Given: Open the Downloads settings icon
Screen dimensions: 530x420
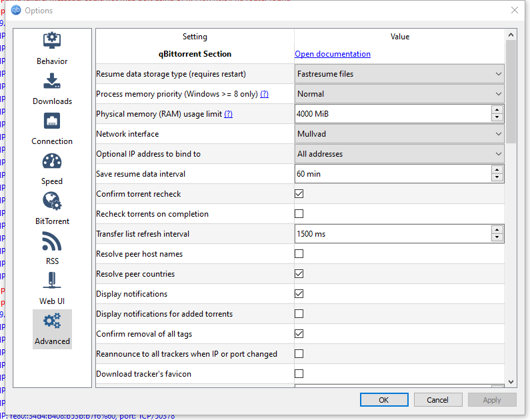Looking at the screenshot, I should point(52,81).
